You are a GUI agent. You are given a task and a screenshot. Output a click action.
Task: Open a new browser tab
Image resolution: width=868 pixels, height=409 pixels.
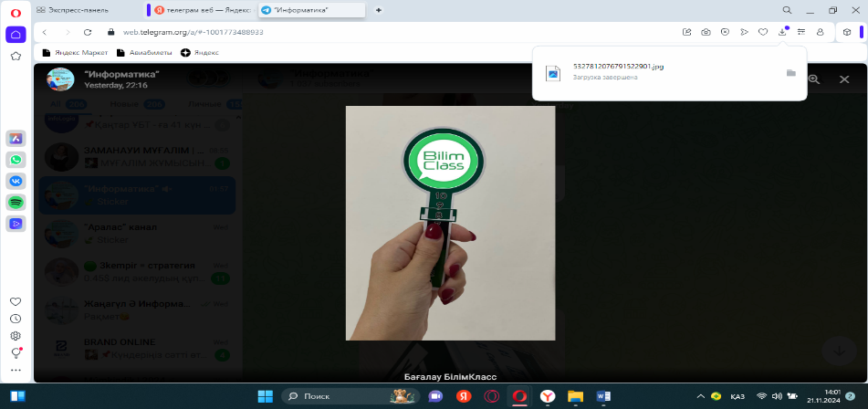click(379, 9)
